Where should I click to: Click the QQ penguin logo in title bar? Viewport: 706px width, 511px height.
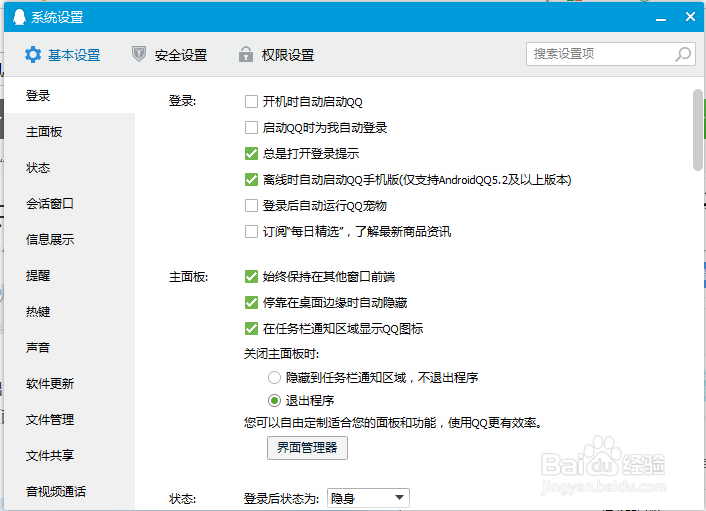(x=19, y=17)
